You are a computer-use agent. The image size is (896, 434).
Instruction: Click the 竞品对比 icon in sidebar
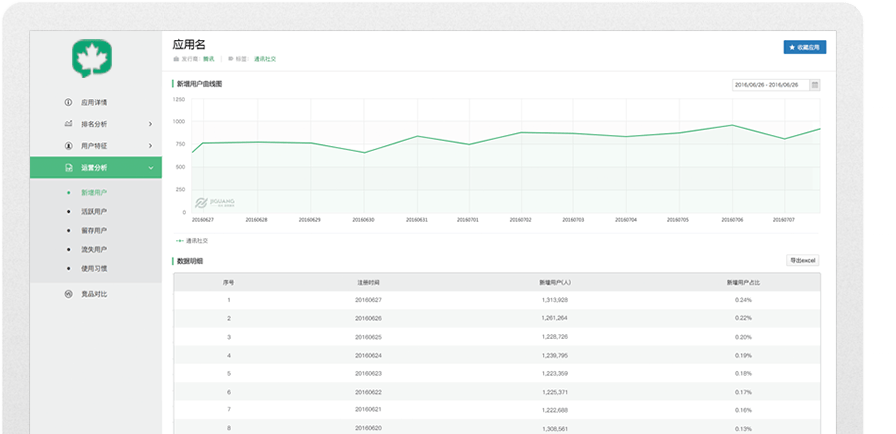pos(68,294)
